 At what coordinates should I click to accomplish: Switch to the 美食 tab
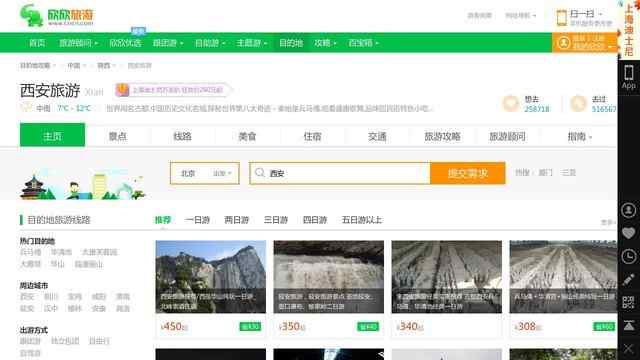click(247, 136)
